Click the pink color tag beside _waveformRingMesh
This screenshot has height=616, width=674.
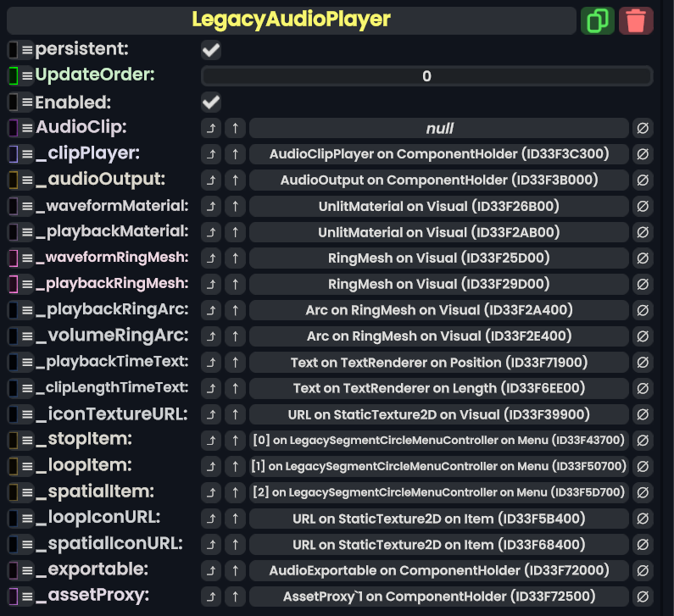click(x=13, y=258)
